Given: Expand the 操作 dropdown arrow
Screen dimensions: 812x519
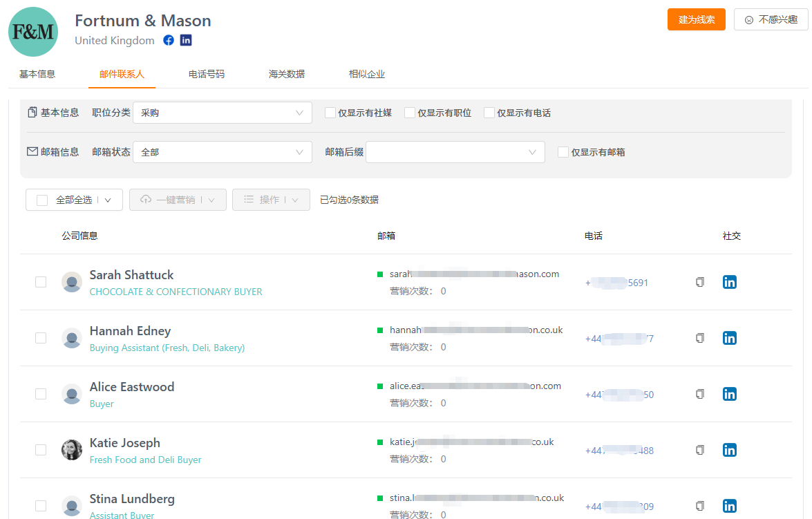Looking at the screenshot, I should [294, 200].
